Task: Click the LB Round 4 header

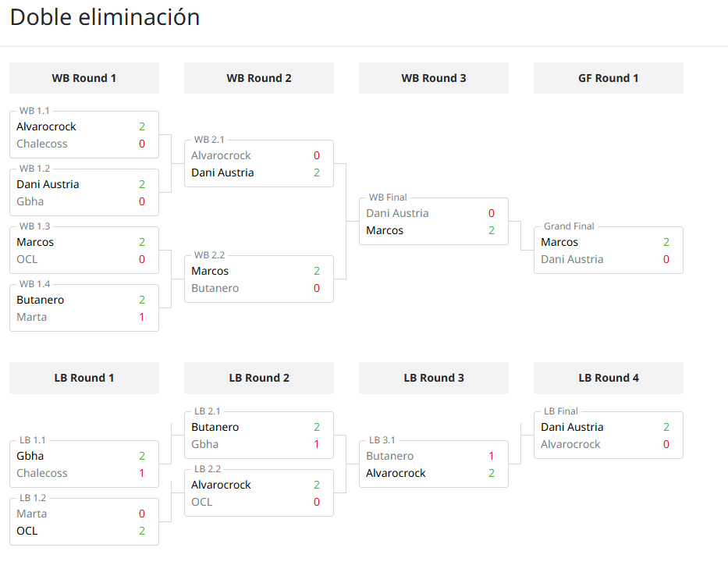Action: pyautogui.click(x=609, y=378)
